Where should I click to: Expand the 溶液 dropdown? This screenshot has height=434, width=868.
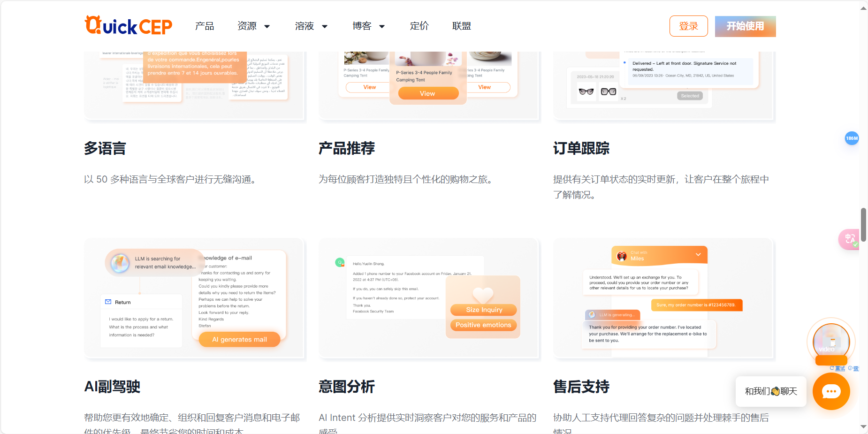pyautogui.click(x=311, y=26)
